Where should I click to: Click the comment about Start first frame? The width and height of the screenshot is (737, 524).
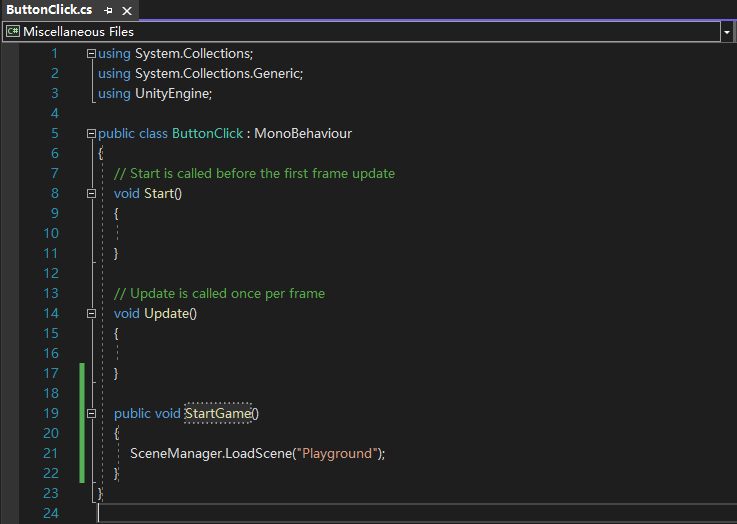click(254, 173)
